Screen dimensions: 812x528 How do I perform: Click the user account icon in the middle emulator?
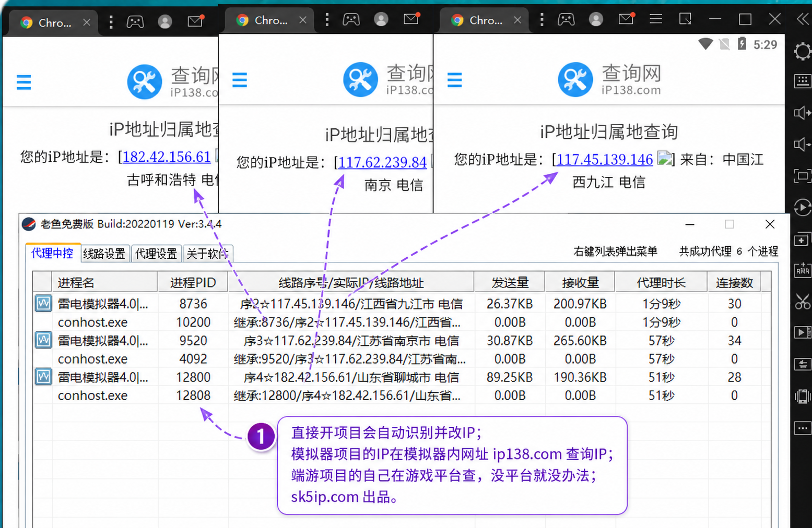(381, 20)
